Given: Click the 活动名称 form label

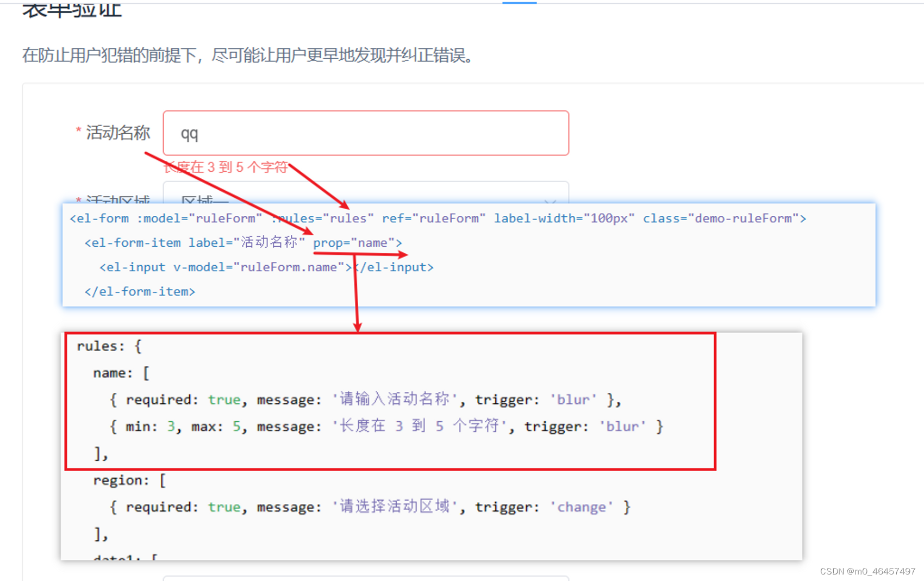Looking at the screenshot, I should 117,133.
